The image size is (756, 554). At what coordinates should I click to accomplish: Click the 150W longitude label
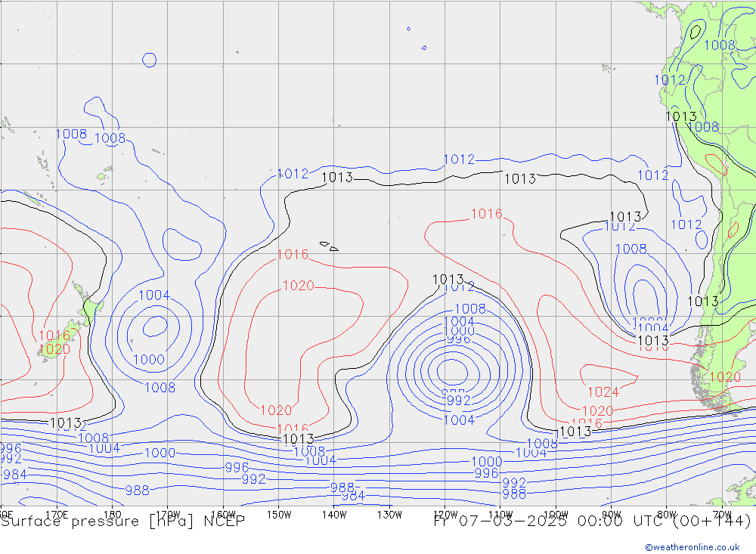(279, 515)
